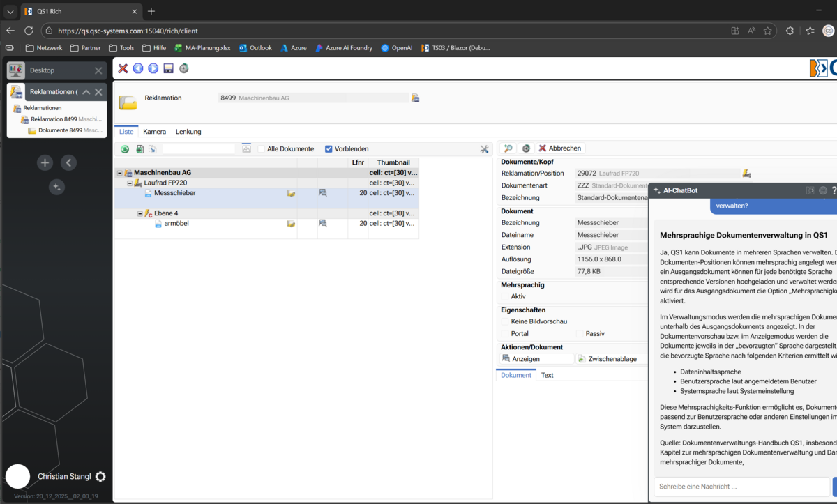The image size is (837, 504).
Task: Close the Desktop sidebar panel
Action: (x=98, y=70)
